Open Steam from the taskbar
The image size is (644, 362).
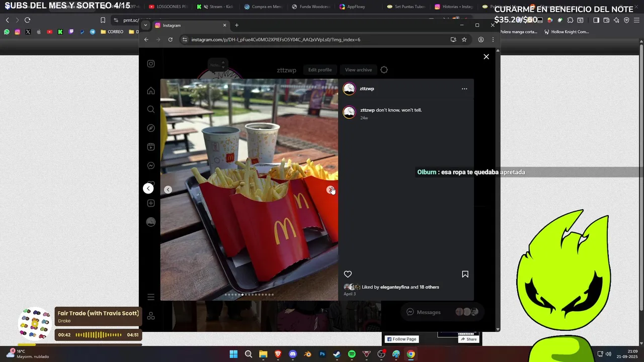(337, 354)
